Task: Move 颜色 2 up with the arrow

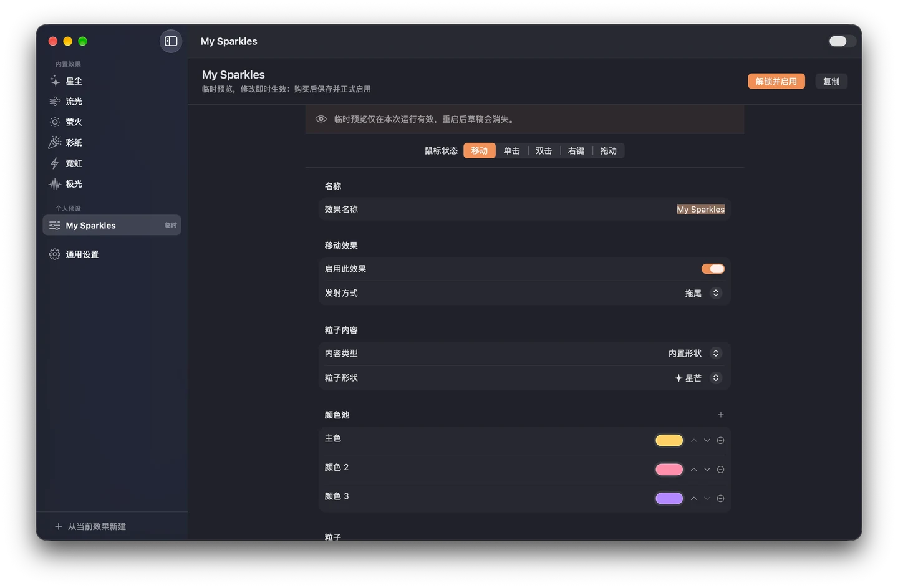Action: pos(693,470)
